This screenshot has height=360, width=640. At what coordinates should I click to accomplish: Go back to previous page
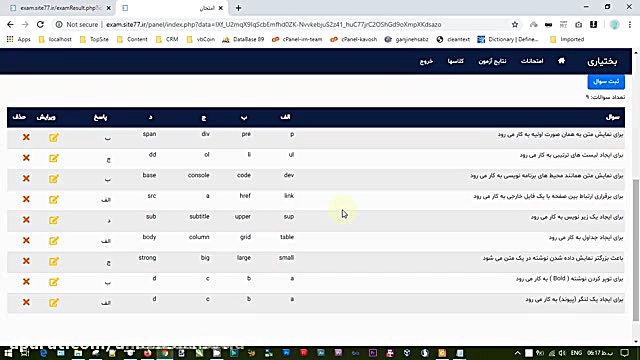pos(10,24)
